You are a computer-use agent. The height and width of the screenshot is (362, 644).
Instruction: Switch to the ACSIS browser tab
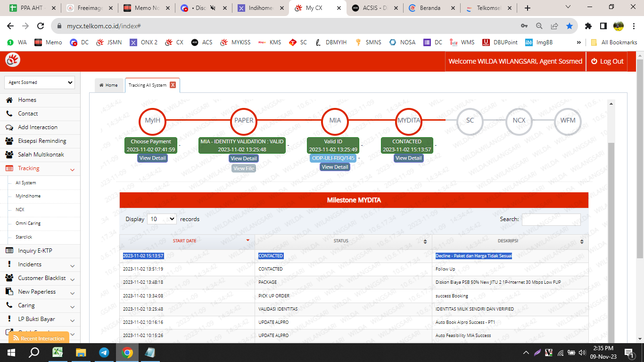click(374, 8)
